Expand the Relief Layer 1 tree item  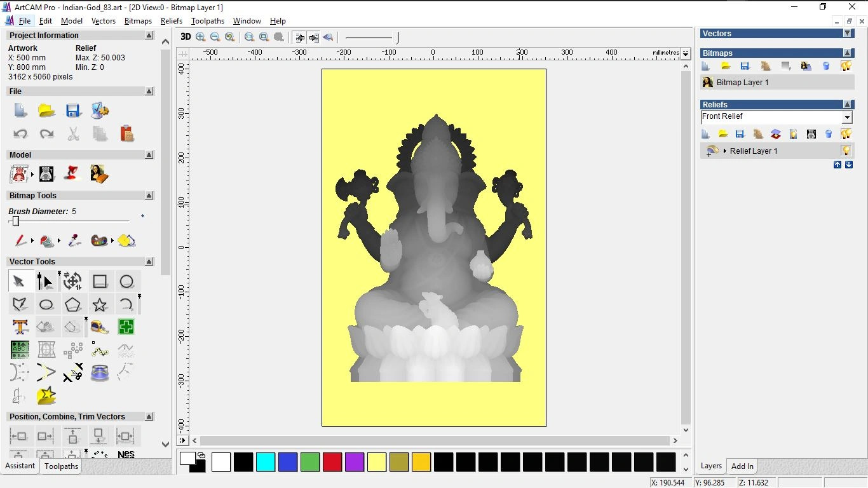[x=725, y=151]
